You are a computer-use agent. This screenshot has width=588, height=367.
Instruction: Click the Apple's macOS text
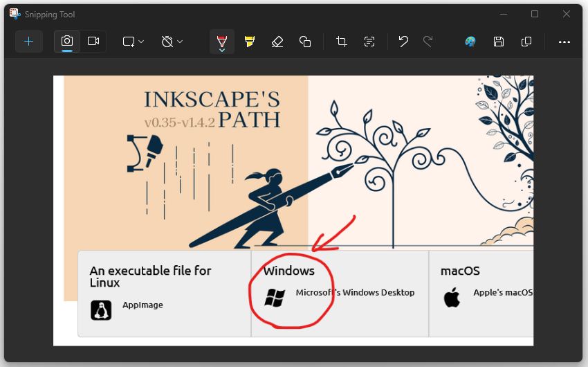click(503, 292)
